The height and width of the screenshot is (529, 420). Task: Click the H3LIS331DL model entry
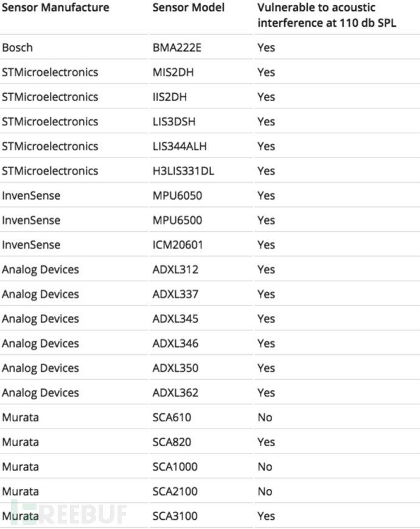click(183, 170)
